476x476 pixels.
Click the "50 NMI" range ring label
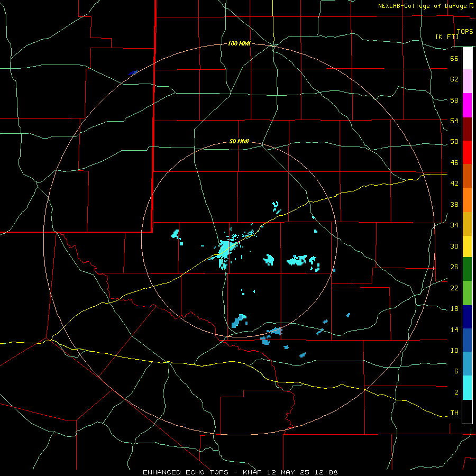coord(239,141)
